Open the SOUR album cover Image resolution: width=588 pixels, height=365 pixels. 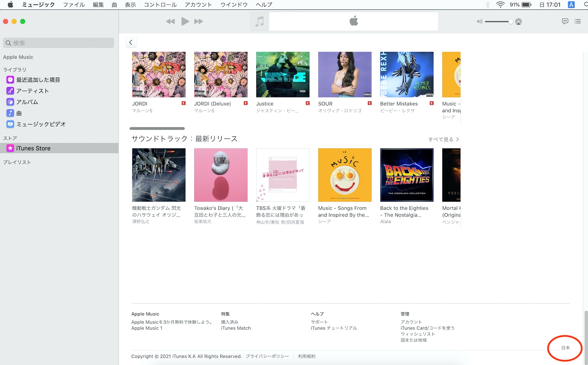point(345,74)
